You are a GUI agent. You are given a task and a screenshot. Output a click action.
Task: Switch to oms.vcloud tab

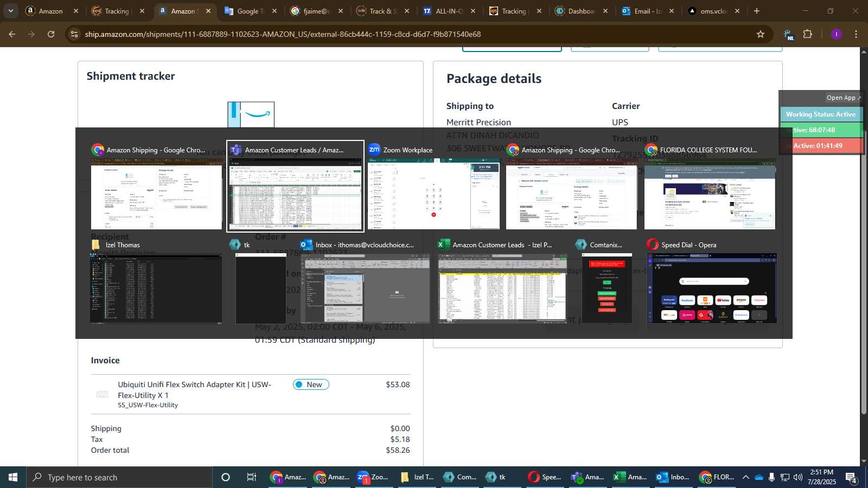714,11
